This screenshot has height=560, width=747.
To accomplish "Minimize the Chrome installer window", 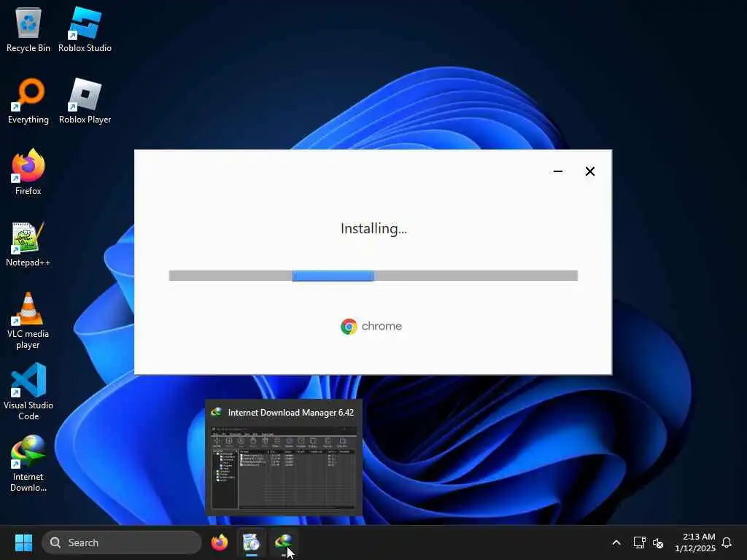I will (x=558, y=171).
